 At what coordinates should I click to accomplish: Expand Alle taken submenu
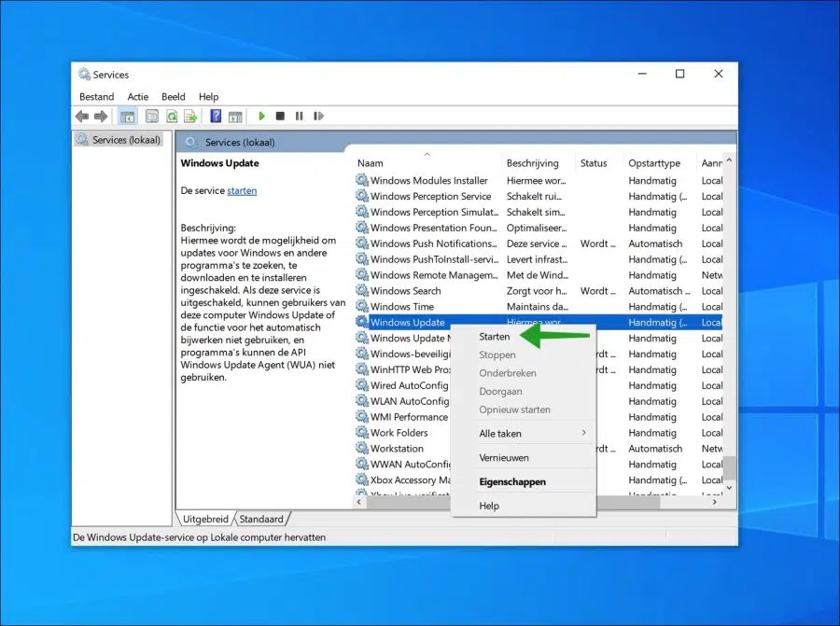(524, 433)
